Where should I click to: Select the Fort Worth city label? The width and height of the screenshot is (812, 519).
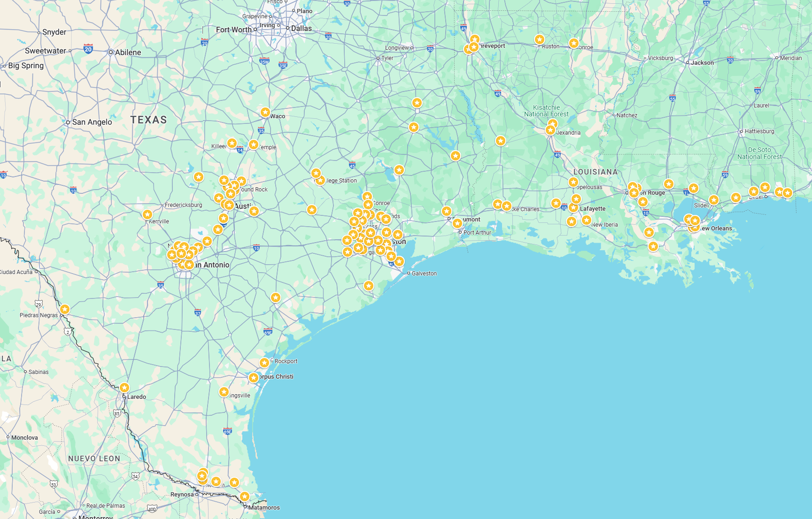pos(234,30)
